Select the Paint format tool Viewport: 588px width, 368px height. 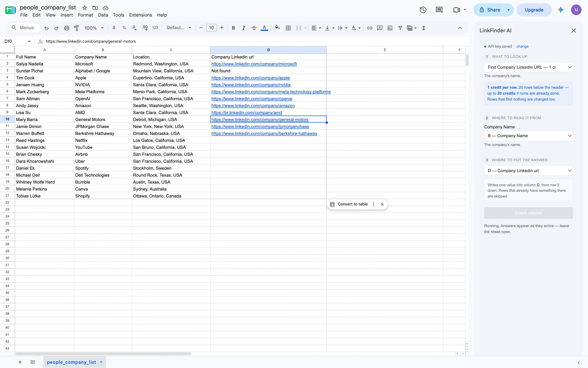[x=77, y=28]
